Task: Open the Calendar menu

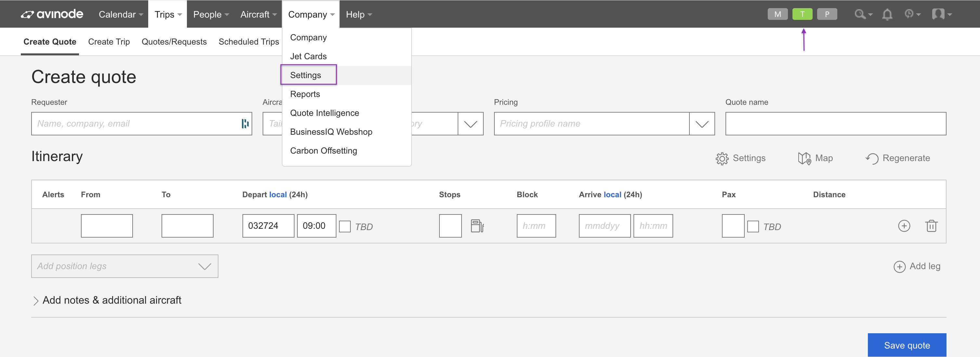Action: [x=121, y=14]
